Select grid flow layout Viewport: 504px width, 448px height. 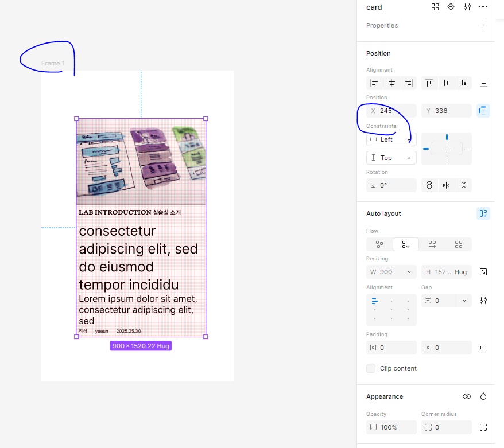[x=458, y=244]
